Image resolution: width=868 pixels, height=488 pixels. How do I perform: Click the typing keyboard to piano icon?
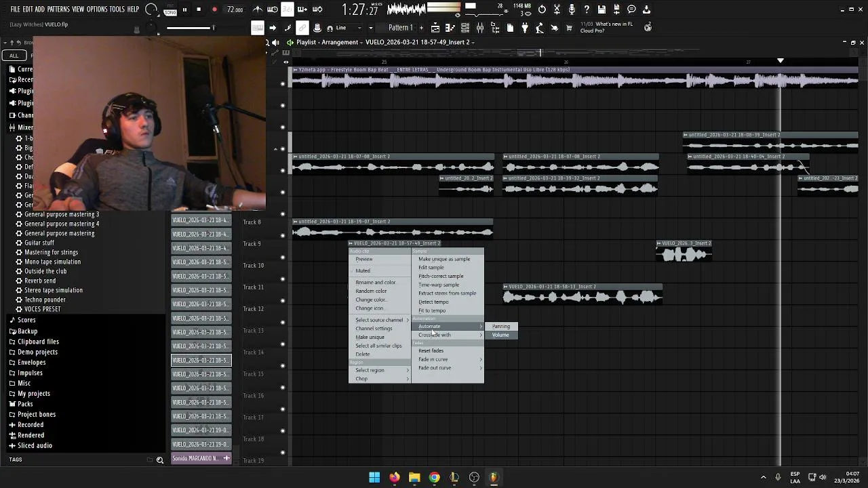point(257,28)
